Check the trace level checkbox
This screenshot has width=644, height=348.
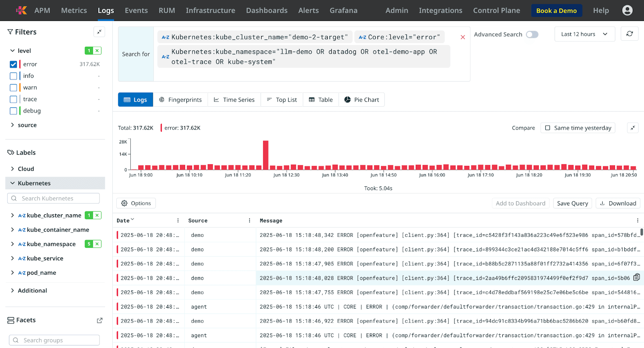coord(13,99)
